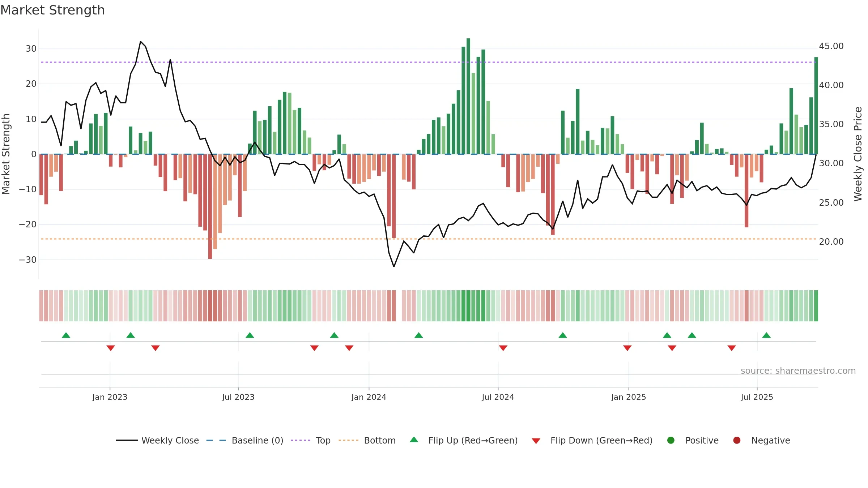
Task: Click the flip-down marker at Jan 2023
Action: [x=111, y=348]
